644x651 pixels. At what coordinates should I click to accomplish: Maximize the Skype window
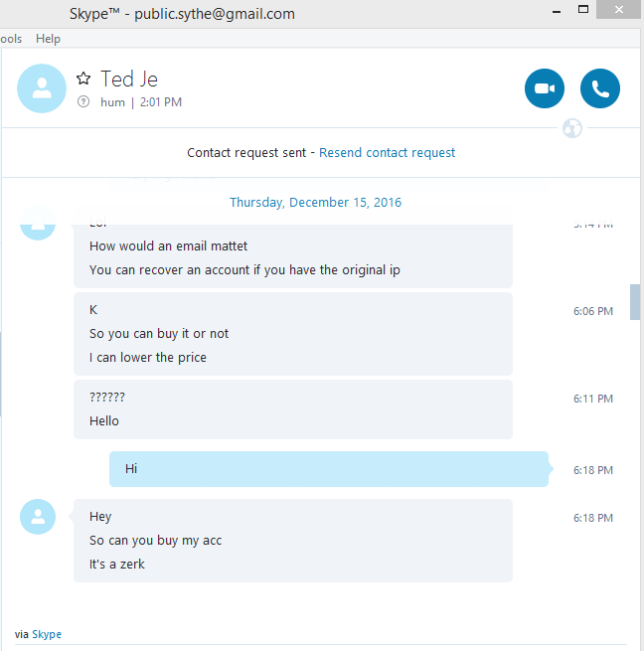click(x=583, y=10)
